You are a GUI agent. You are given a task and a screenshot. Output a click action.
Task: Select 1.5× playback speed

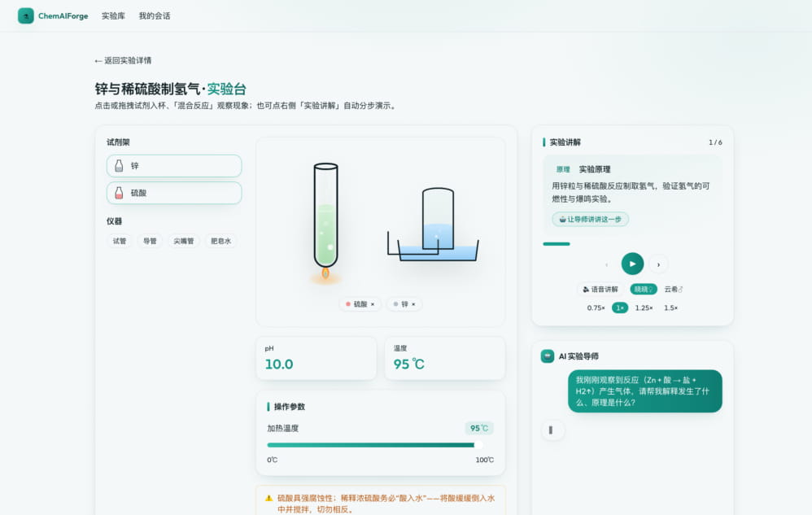click(670, 308)
